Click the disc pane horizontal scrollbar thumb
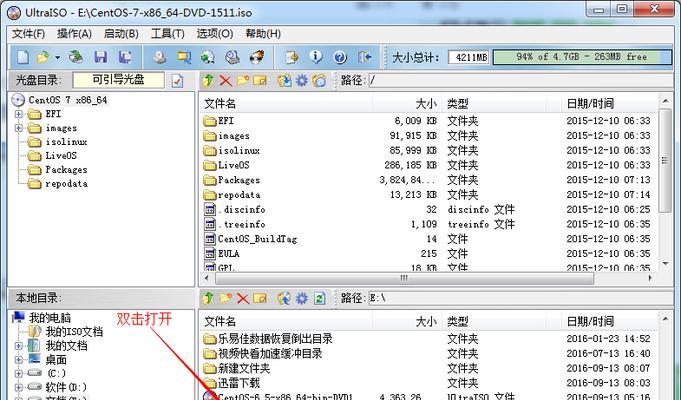681x400 pixels. [x=403, y=278]
